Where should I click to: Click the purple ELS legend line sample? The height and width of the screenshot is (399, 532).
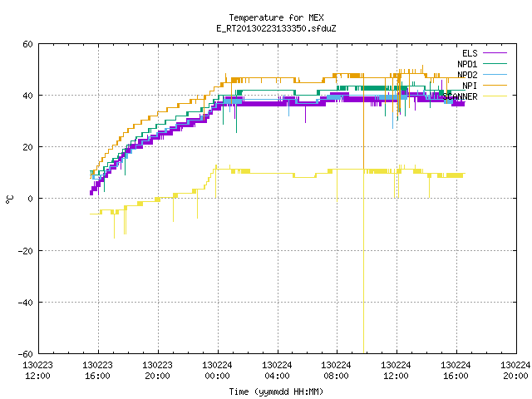click(495, 53)
